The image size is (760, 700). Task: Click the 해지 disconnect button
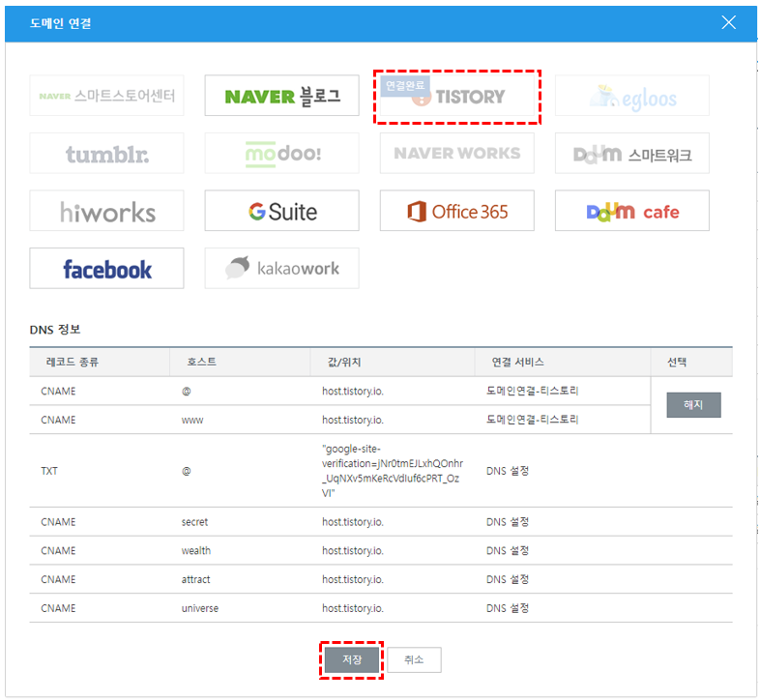tap(693, 405)
